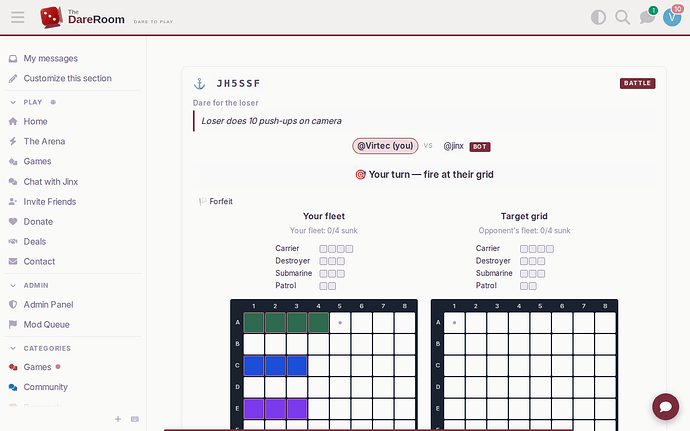Open My messages in sidebar

click(x=51, y=58)
